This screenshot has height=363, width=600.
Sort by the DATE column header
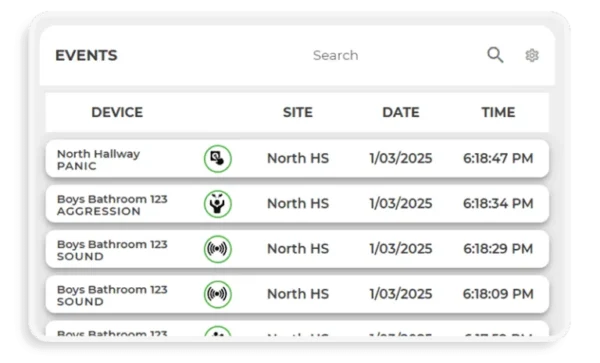tap(401, 112)
